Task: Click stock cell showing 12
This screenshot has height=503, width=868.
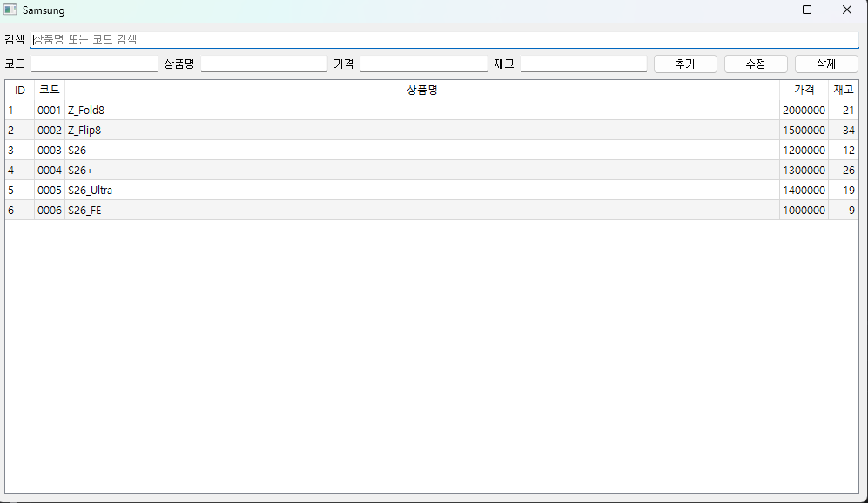Action: (x=844, y=150)
